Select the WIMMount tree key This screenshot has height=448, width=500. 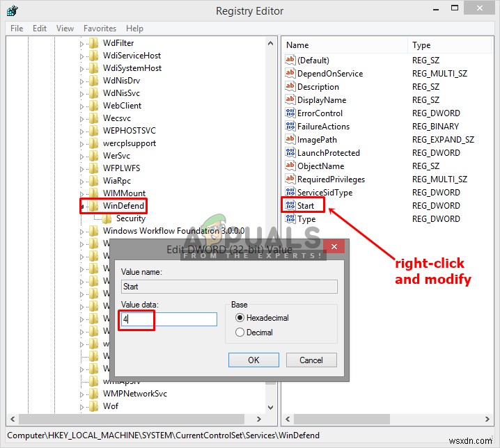coord(124,193)
